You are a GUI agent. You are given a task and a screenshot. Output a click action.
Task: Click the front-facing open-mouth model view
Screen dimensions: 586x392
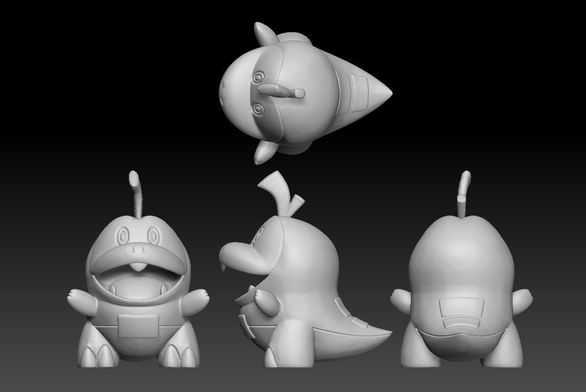[139, 269]
